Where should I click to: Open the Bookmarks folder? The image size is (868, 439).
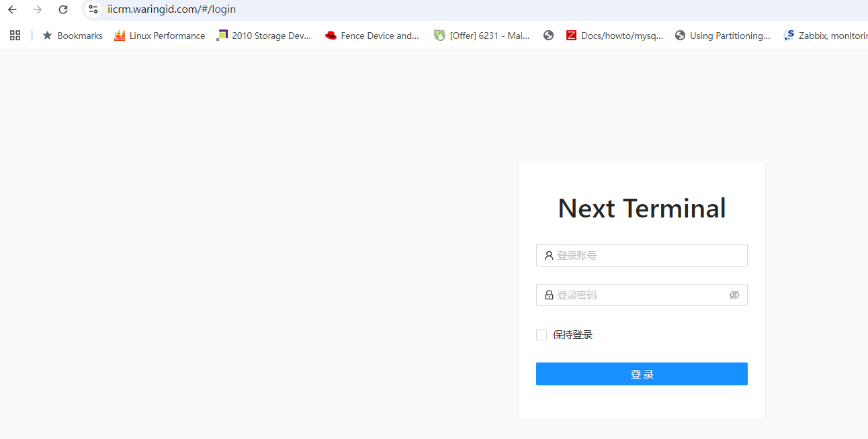(x=73, y=36)
